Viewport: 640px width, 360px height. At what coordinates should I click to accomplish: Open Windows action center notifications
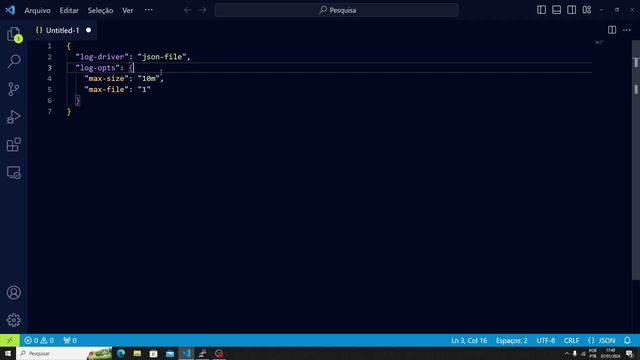630,353
